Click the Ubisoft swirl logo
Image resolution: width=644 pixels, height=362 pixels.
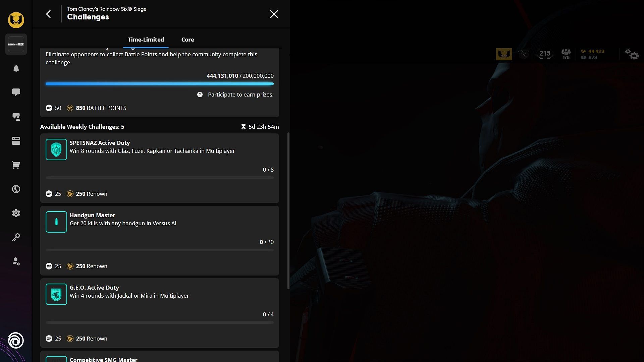point(16,341)
